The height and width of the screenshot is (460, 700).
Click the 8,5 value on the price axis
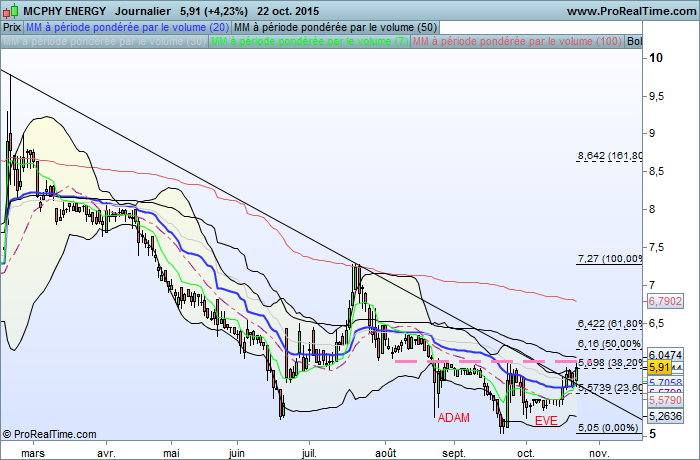[656, 171]
